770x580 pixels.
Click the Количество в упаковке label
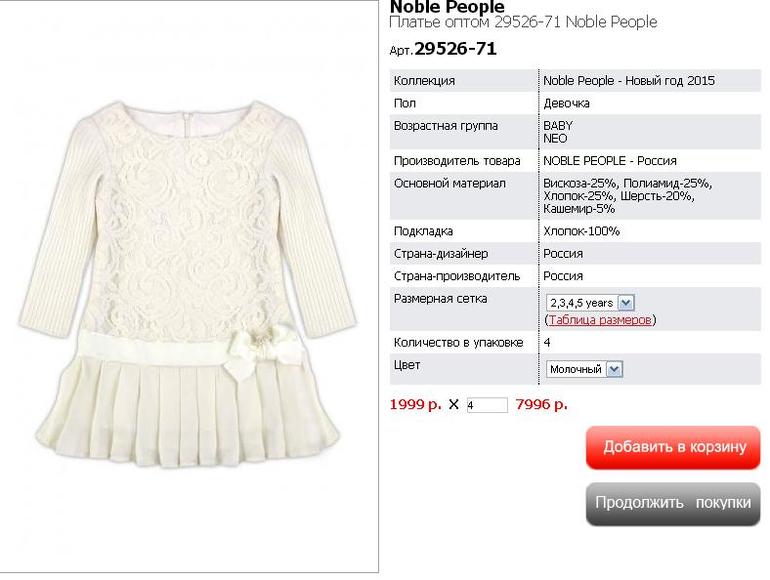[458, 343]
